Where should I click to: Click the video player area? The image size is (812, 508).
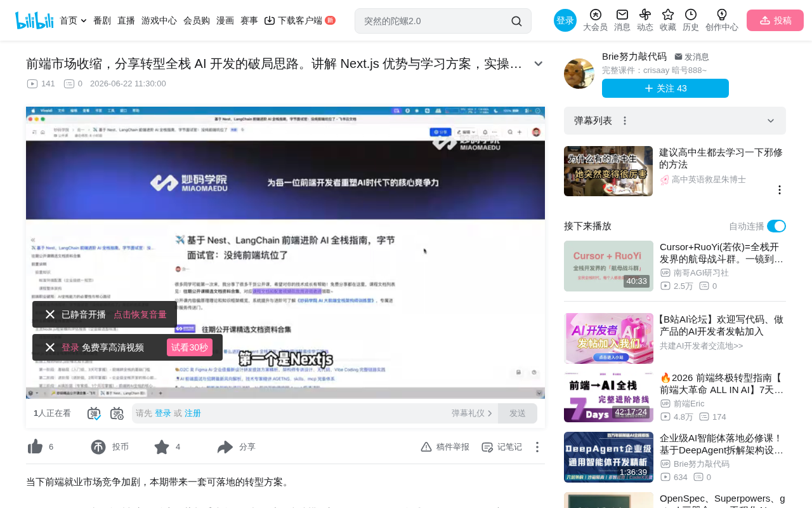click(x=285, y=253)
